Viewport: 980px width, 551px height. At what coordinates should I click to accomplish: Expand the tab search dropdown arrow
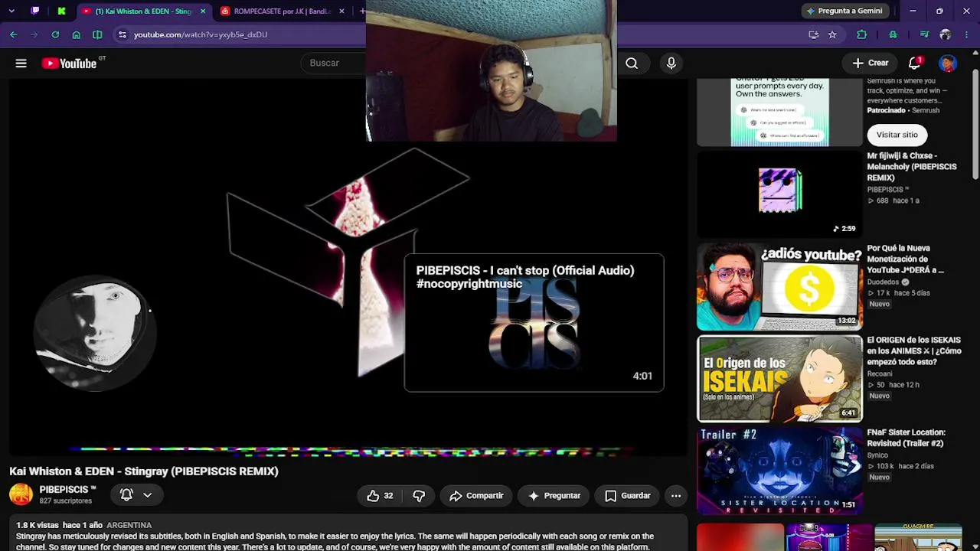click(x=11, y=11)
